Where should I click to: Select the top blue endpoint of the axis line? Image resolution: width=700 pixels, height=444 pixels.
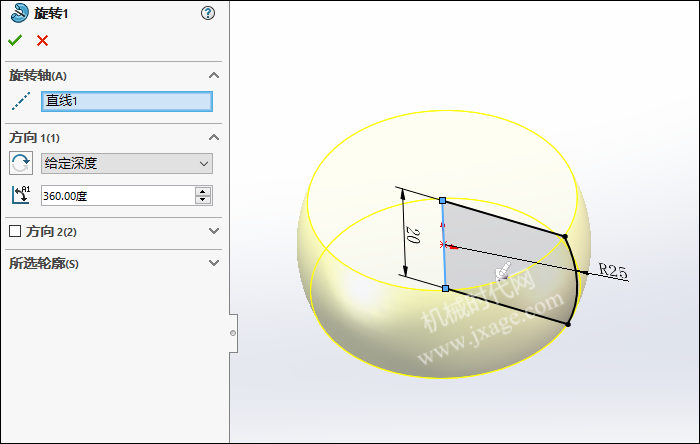442,201
